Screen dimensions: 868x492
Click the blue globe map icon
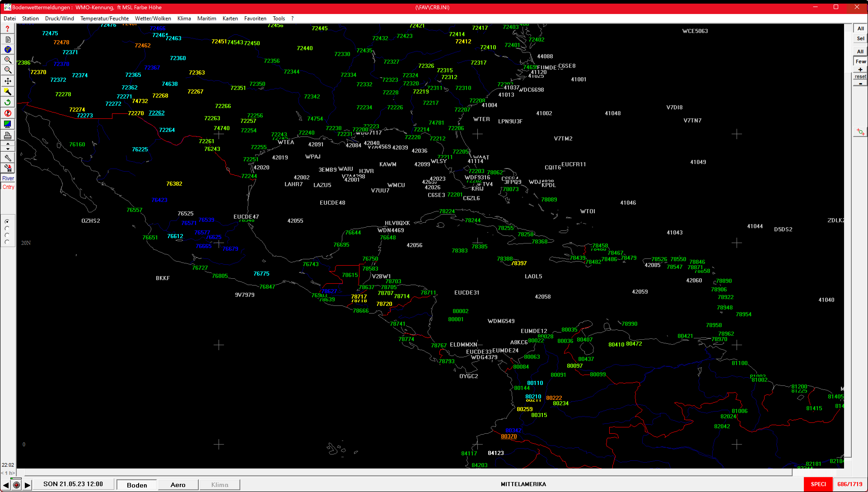click(8, 50)
